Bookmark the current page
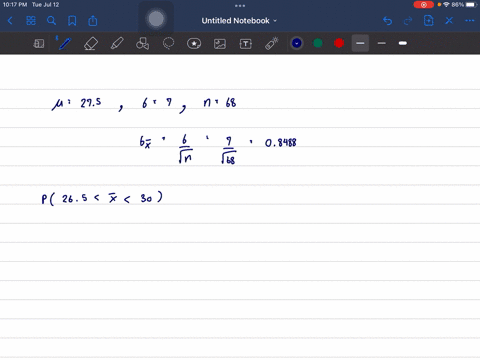The height and width of the screenshot is (360, 480). [x=72, y=21]
